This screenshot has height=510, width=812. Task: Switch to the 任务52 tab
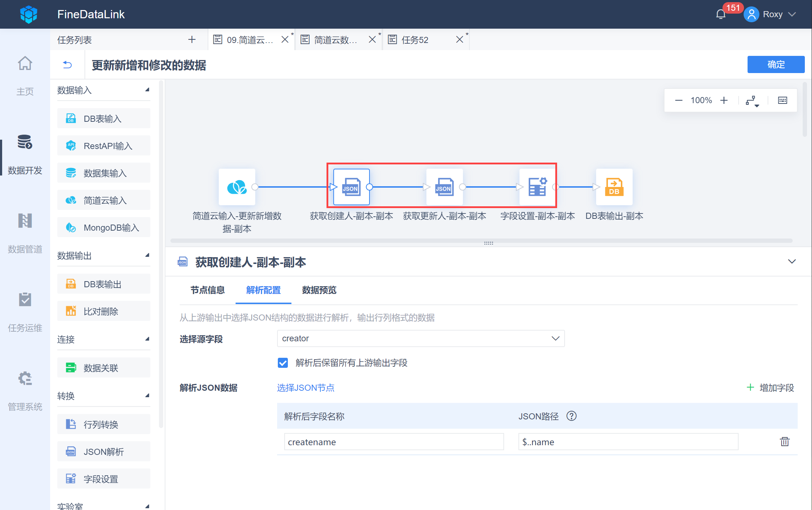pos(415,40)
